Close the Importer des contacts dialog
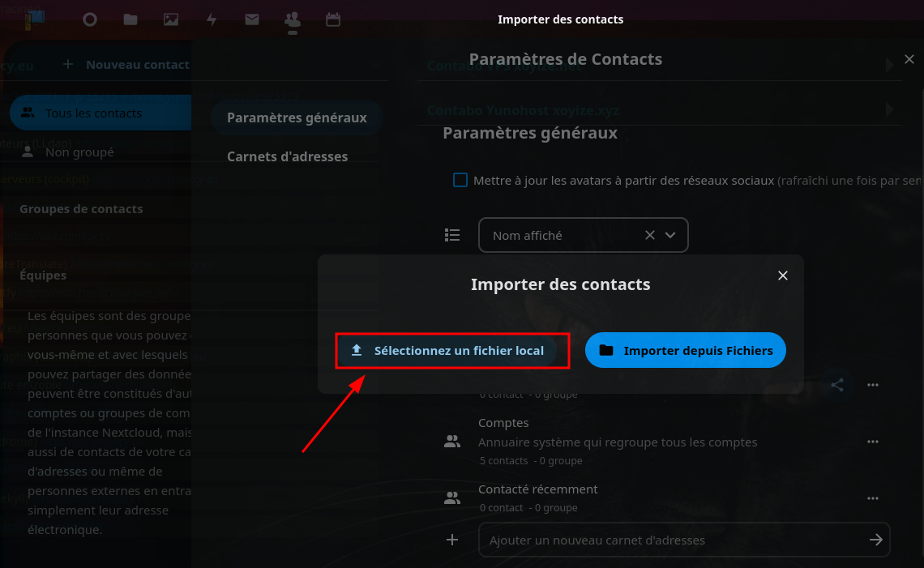 pyautogui.click(x=783, y=275)
